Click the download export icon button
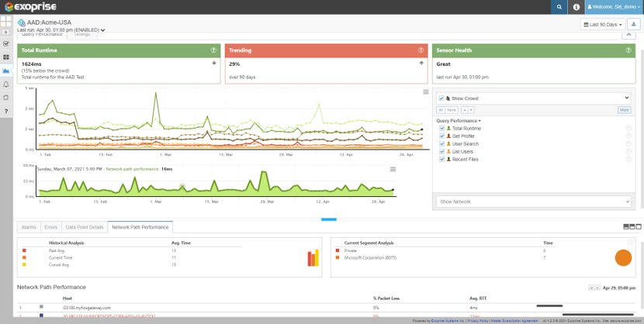The width and height of the screenshot is (644, 324). tap(635, 24)
